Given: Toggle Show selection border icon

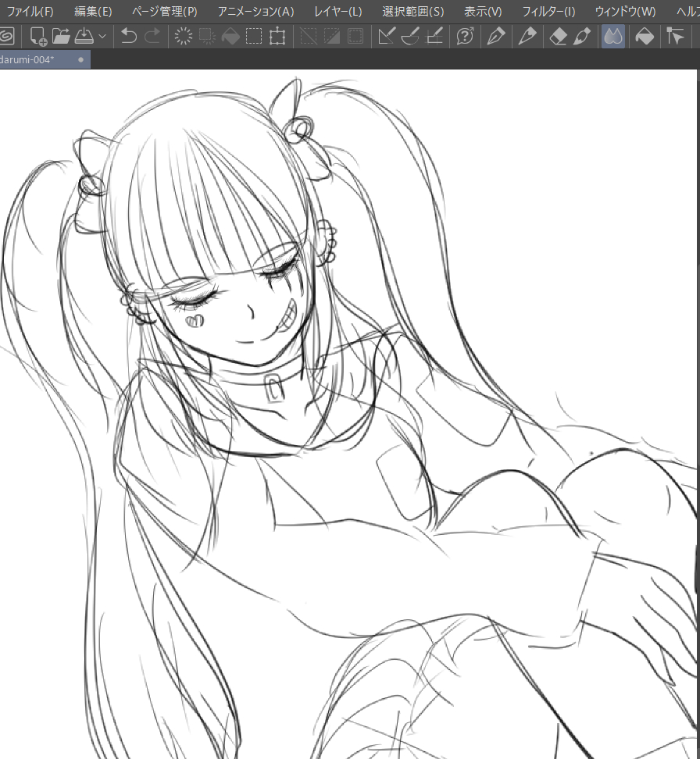Looking at the screenshot, I should [x=355, y=36].
